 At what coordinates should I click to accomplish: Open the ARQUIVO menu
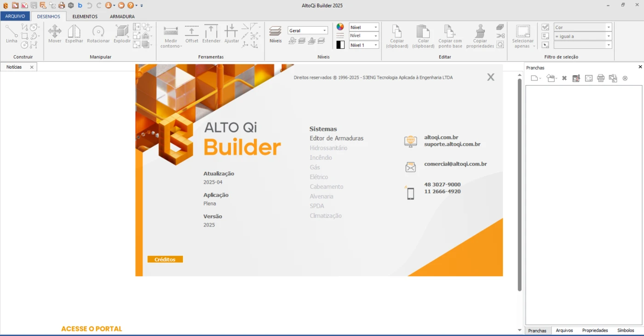[x=15, y=16]
